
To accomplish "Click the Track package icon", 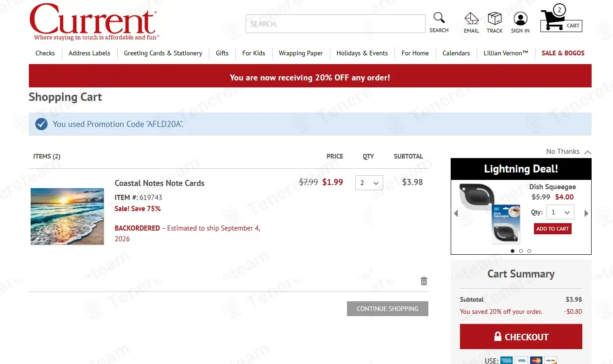I will [494, 19].
